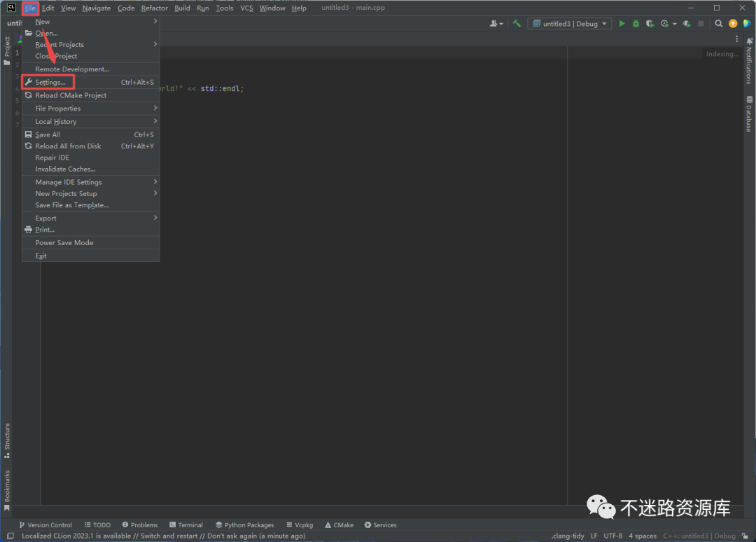The width and height of the screenshot is (756, 542).
Task: Open the Run menu
Action: (x=202, y=8)
